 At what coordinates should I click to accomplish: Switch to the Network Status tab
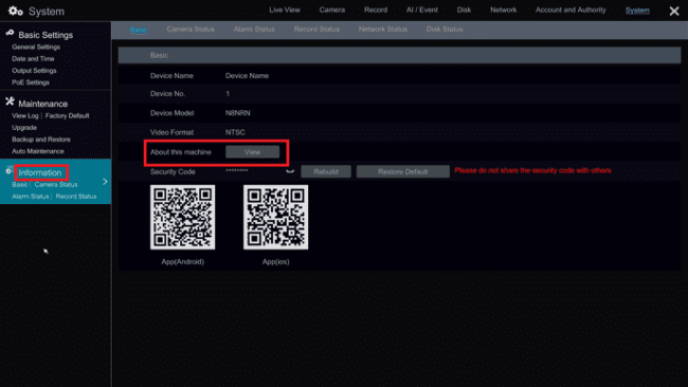point(383,29)
